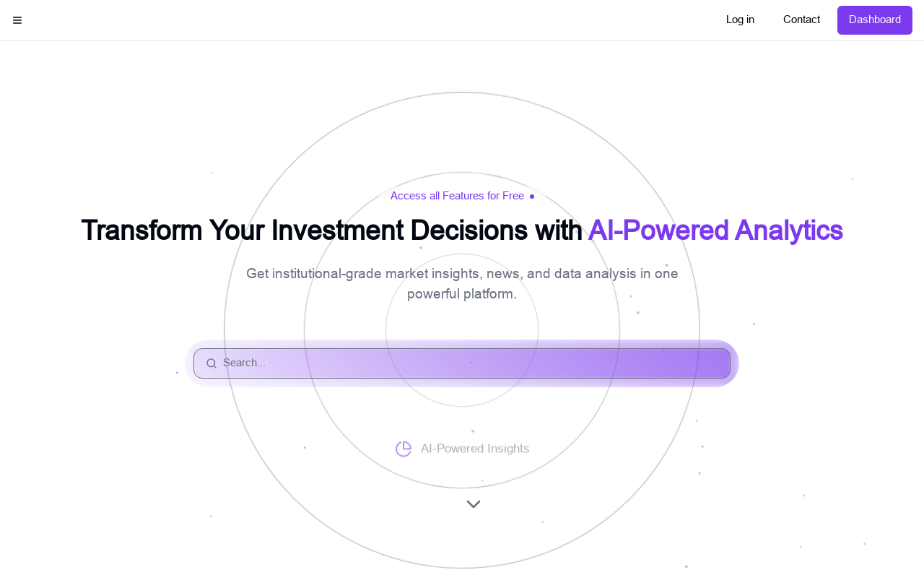Click the dark purple right end of search bar
This screenshot has width=924, height=578.
[x=711, y=363]
